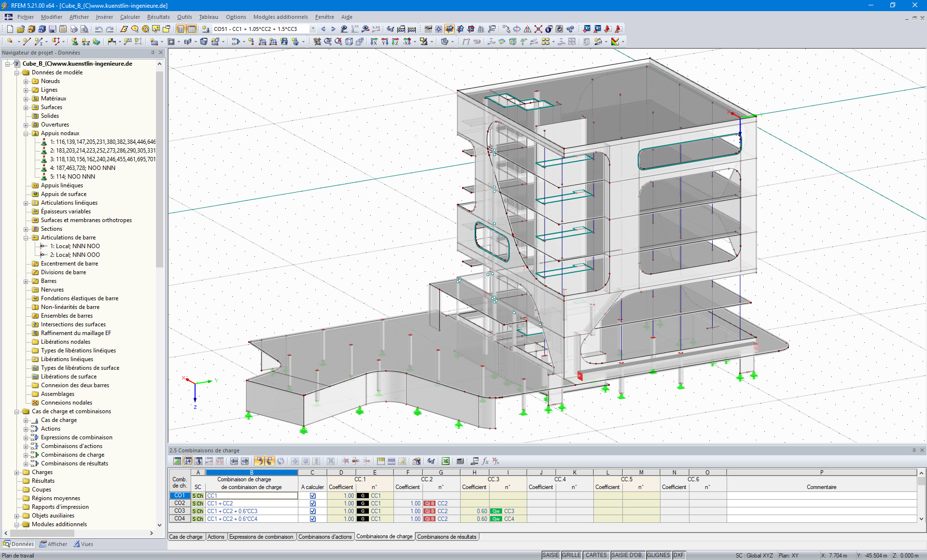Click the Afficher navigator tab button
This screenshot has width=927, height=560.
click(x=54, y=544)
